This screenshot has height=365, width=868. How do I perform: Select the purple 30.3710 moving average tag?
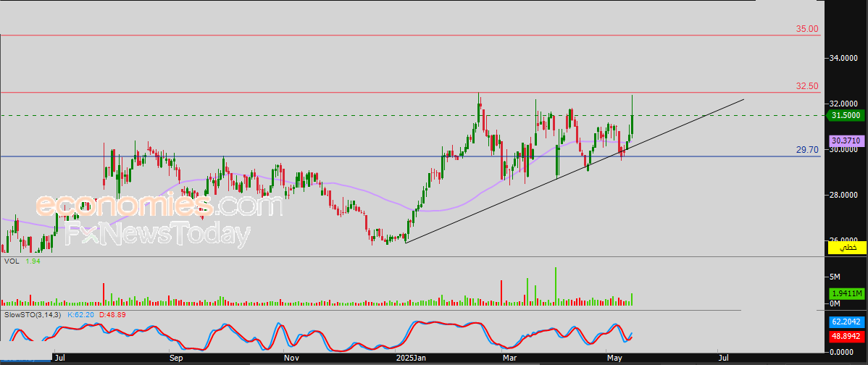point(846,141)
